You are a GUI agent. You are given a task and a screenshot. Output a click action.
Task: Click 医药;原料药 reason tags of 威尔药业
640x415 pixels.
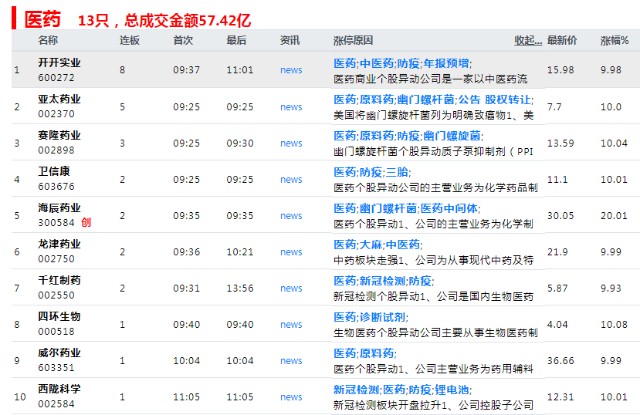[365, 353]
